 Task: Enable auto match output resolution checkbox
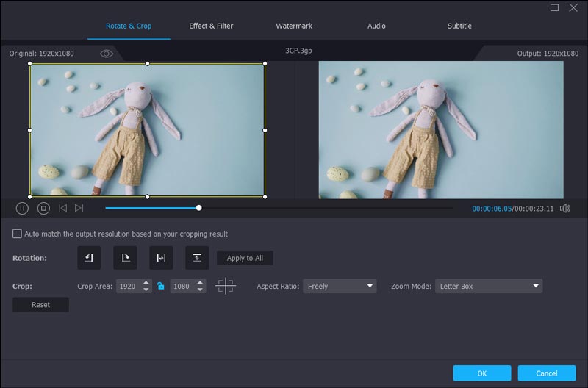(17, 234)
